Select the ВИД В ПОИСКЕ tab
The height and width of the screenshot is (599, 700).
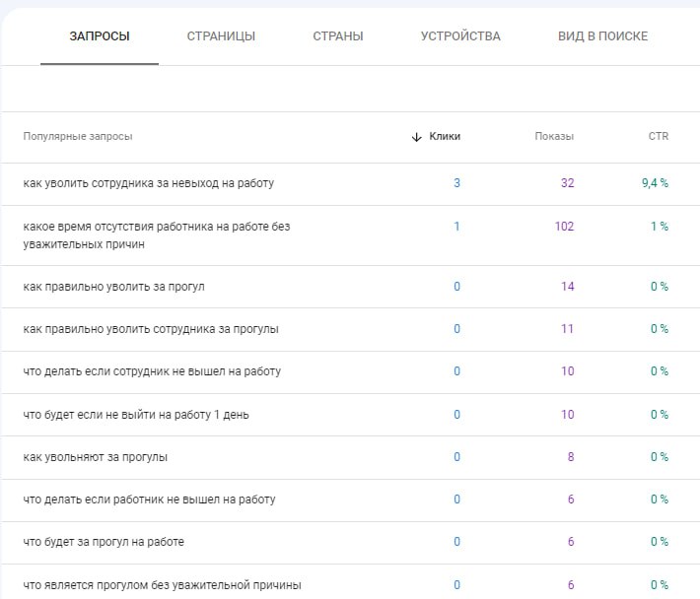click(602, 36)
